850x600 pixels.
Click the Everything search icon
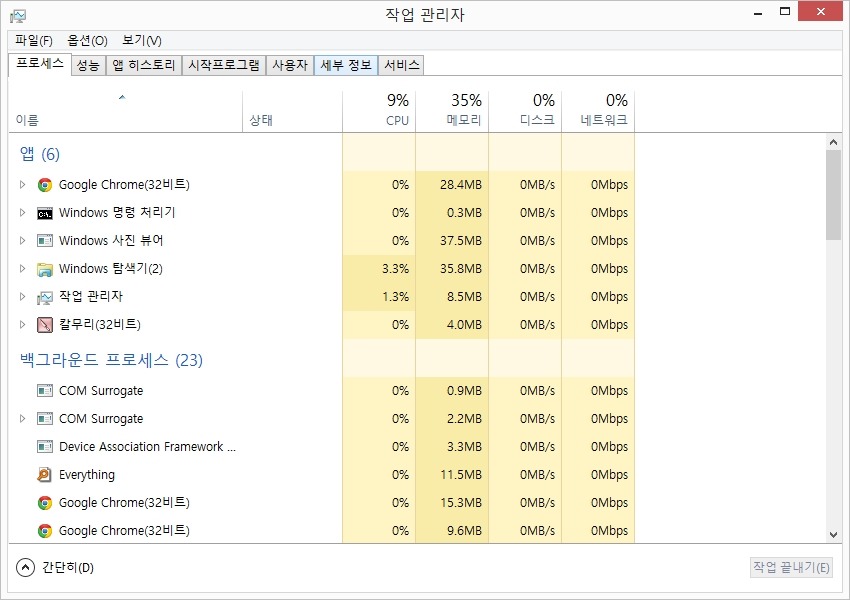pyautogui.click(x=44, y=475)
